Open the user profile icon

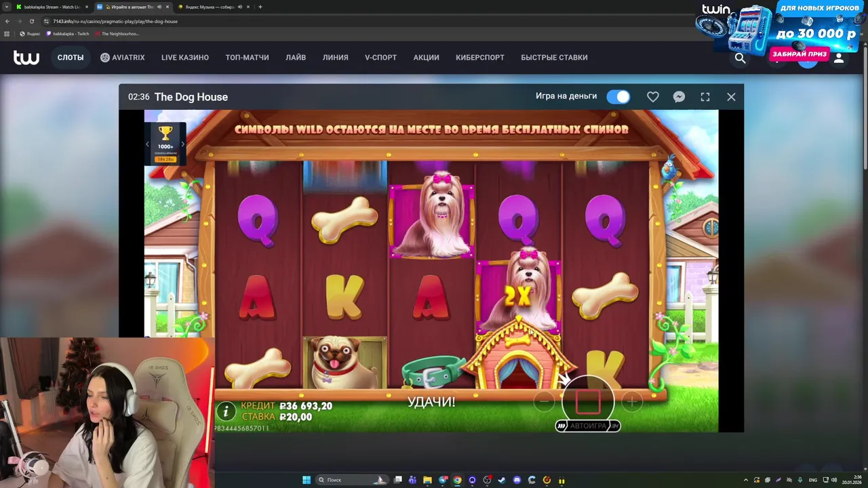tap(839, 58)
